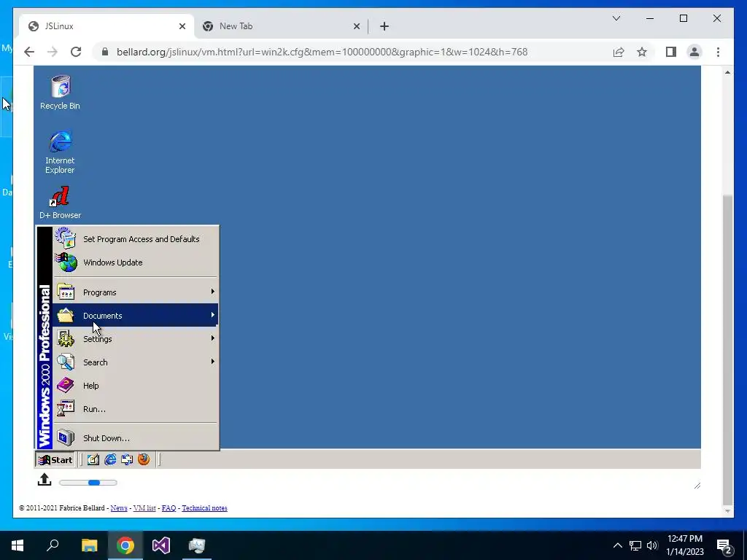
Task: Click the Settings gear icon in the Start menu
Action: 66,338
